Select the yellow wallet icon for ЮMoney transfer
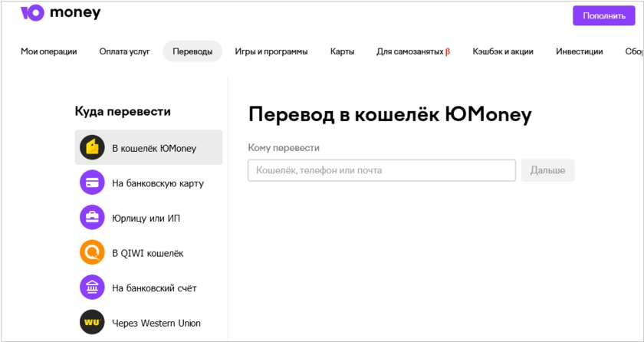The width and height of the screenshot is (644, 342). [x=92, y=147]
